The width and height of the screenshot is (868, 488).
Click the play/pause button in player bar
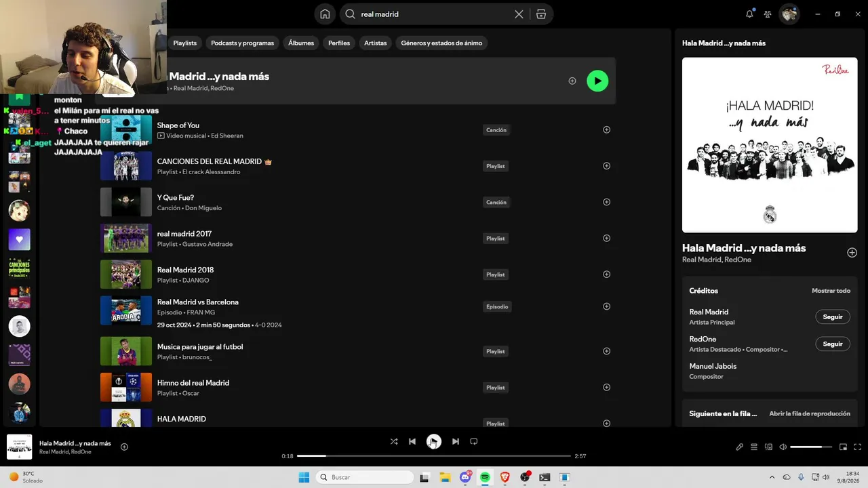pos(434,441)
